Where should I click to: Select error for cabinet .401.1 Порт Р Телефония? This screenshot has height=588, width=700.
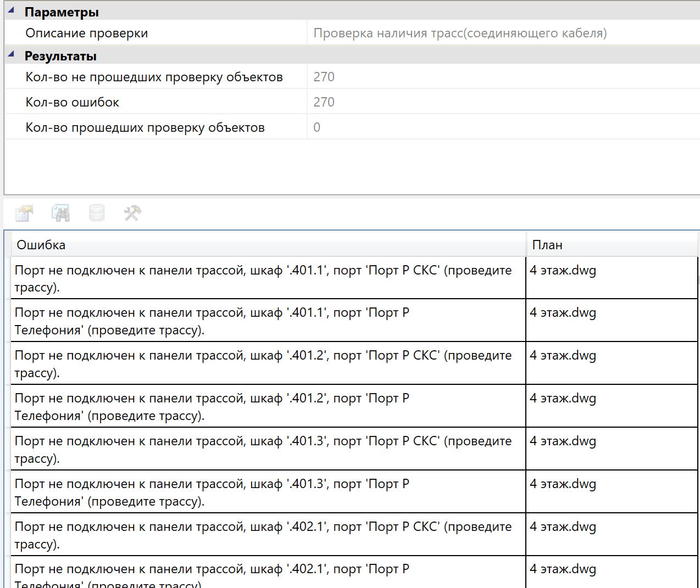[264, 321]
